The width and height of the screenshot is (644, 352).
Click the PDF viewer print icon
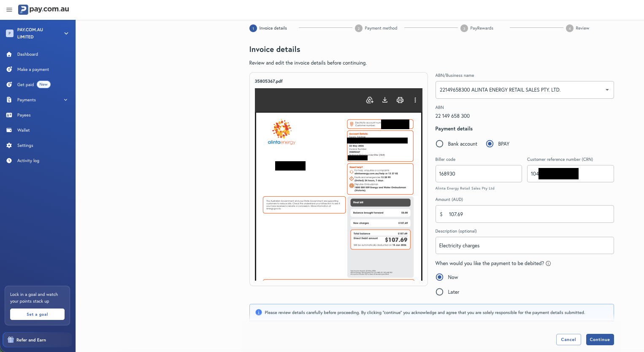click(x=400, y=100)
